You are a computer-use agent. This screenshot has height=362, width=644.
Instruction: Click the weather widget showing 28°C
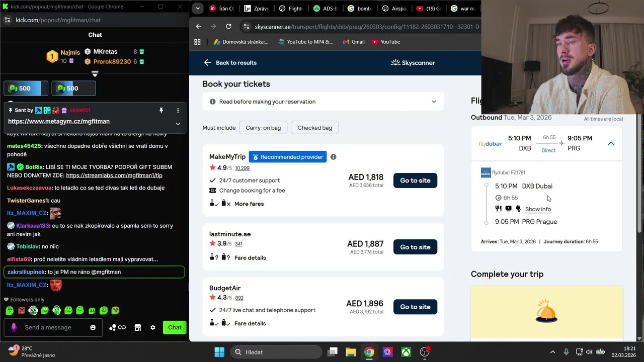pyautogui.click(x=32, y=351)
